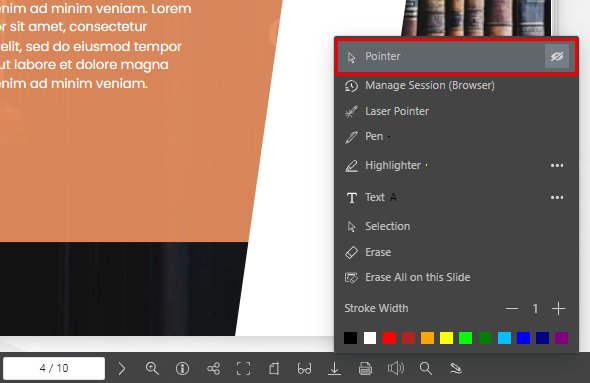Decrease stroke width with minus
The width and height of the screenshot is (590, 383).
[512, 309]
